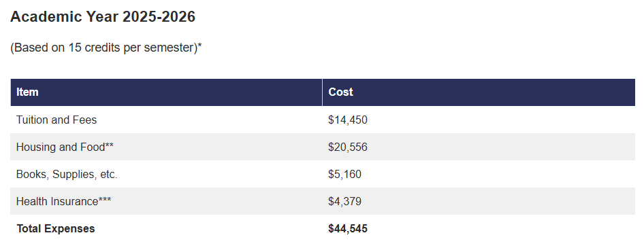Select the Books, Supplies, etc. label

click(67, 174)
